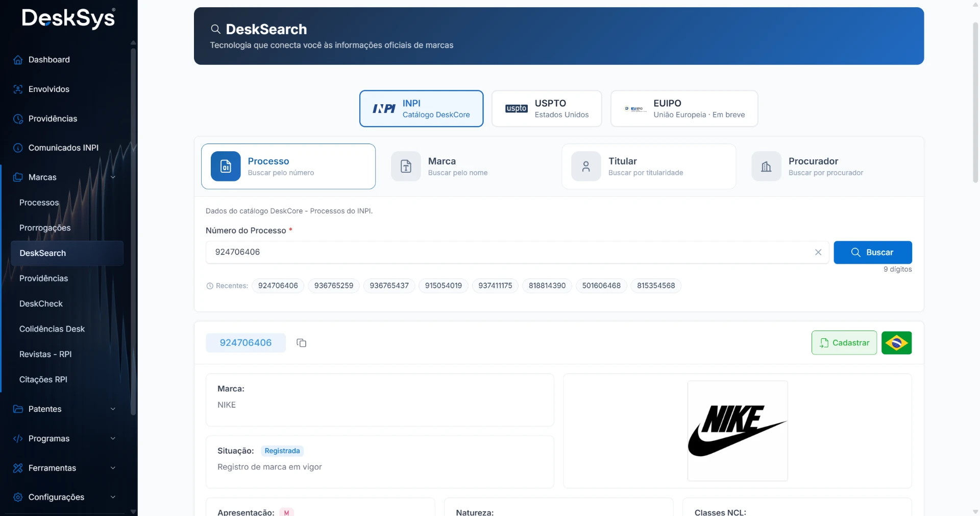Click the Configurações gear icon
This screenshot has height=516, width=980.
pos(18,498)
